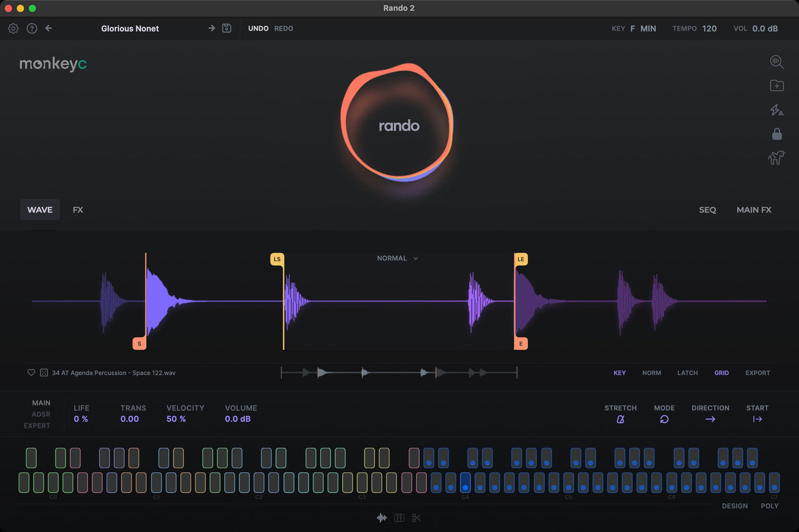Randomize sample with the dice icon
This screenshot has width=799, height=532.
point(44,372)
